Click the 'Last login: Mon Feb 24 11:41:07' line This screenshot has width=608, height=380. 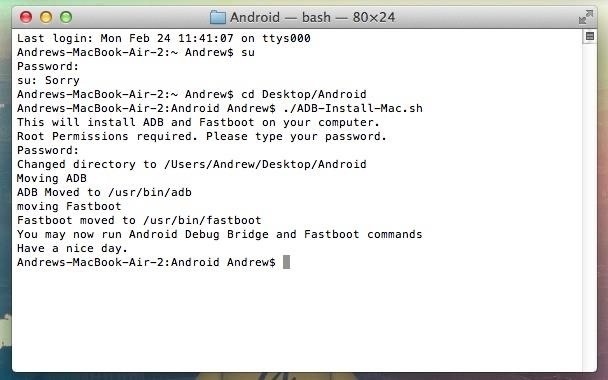pos(164,38)
